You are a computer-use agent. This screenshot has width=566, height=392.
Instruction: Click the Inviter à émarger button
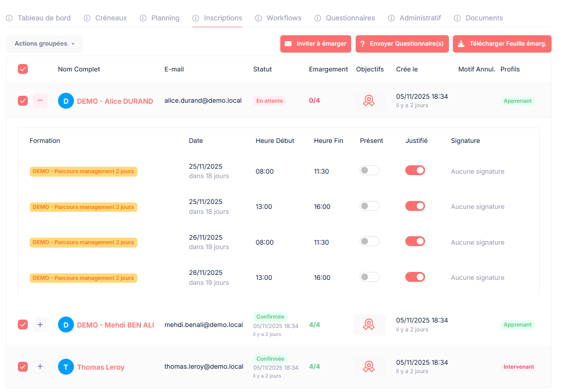[316, 44]
